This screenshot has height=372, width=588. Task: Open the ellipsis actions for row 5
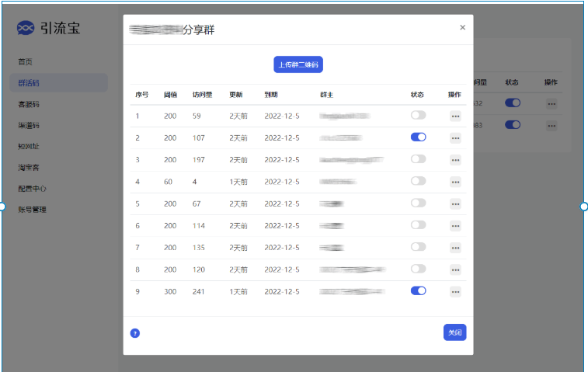pos(455,203)
